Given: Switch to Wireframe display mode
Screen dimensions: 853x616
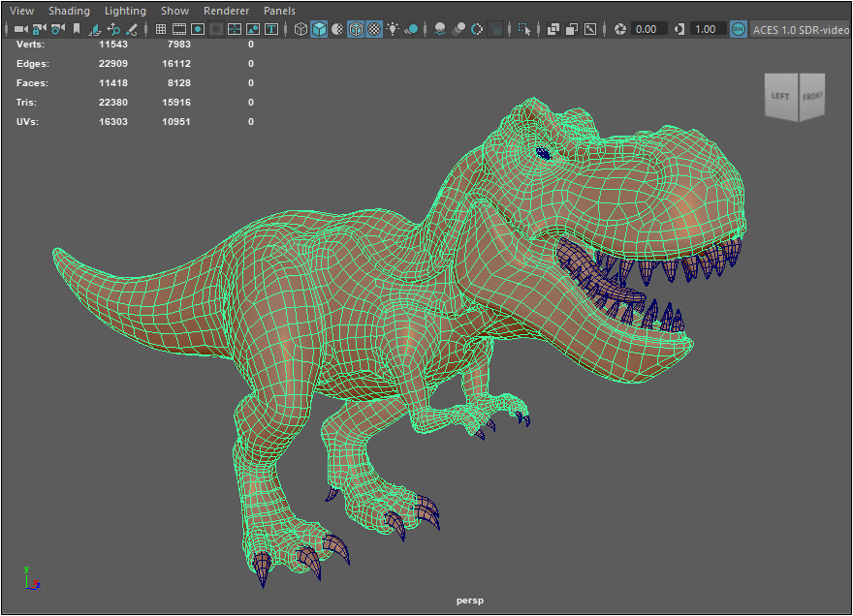Looking at the screenshot, I should tap(300, 29).
